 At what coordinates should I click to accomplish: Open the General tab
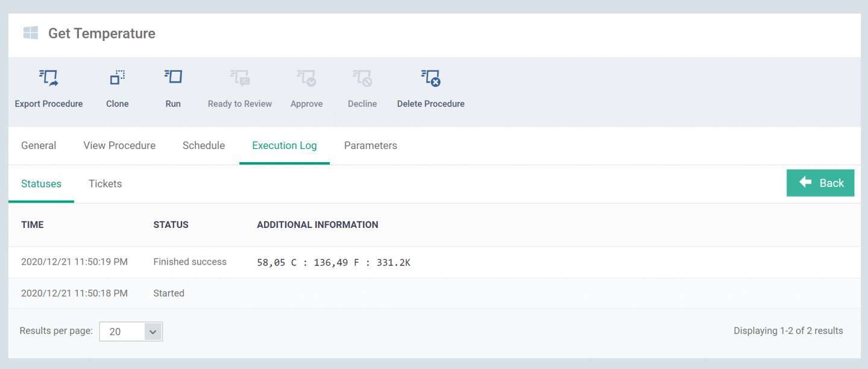(39, 146)
